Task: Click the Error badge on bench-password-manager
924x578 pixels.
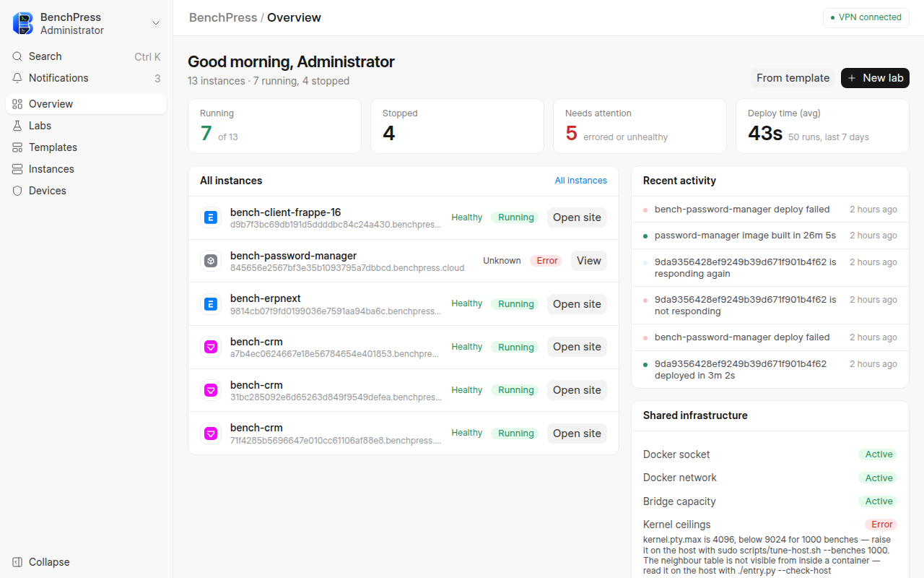Action: (547, 261)
